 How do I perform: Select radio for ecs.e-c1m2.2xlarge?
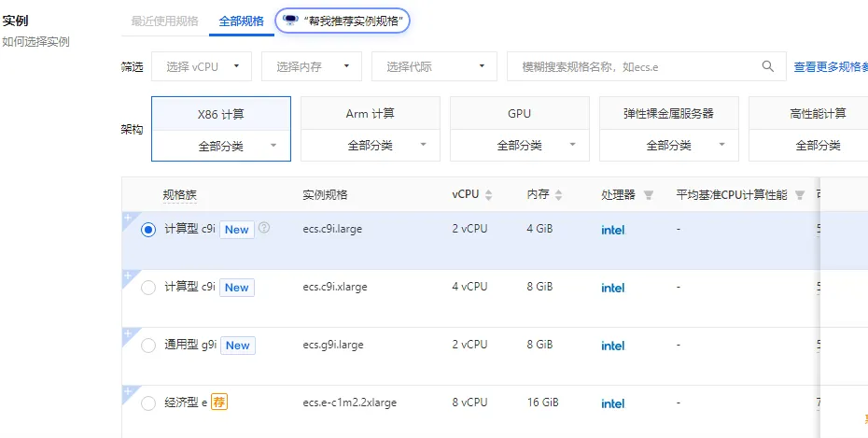[148, 403]
